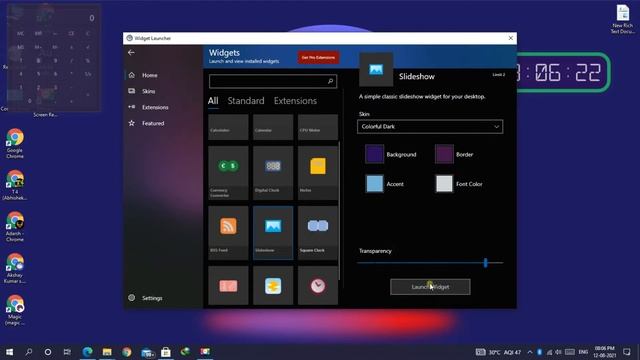Select the Calculator widget tile
The height and width of the screenshot is (360, 640).
(228, 127)
